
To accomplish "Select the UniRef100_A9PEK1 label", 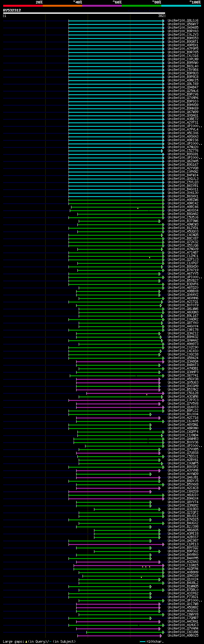I will pos(183,45).
